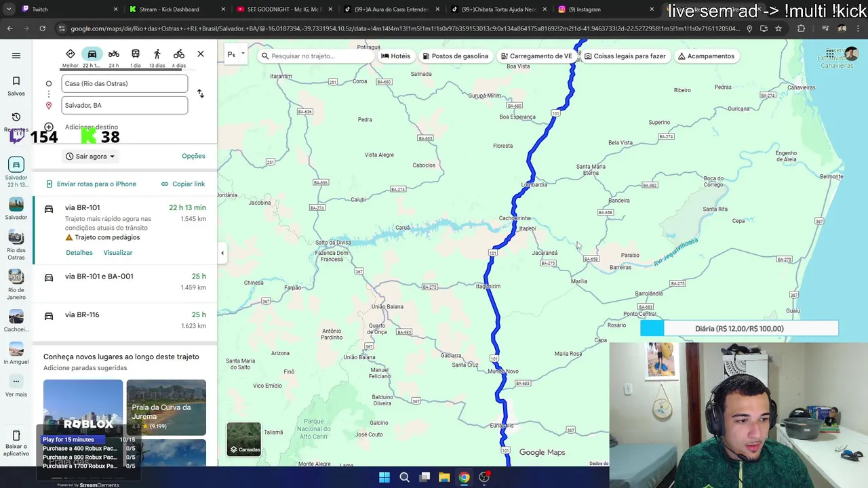
Task: Click the browser back arrow
Action: pyautogui.click(x=9, y=28)
